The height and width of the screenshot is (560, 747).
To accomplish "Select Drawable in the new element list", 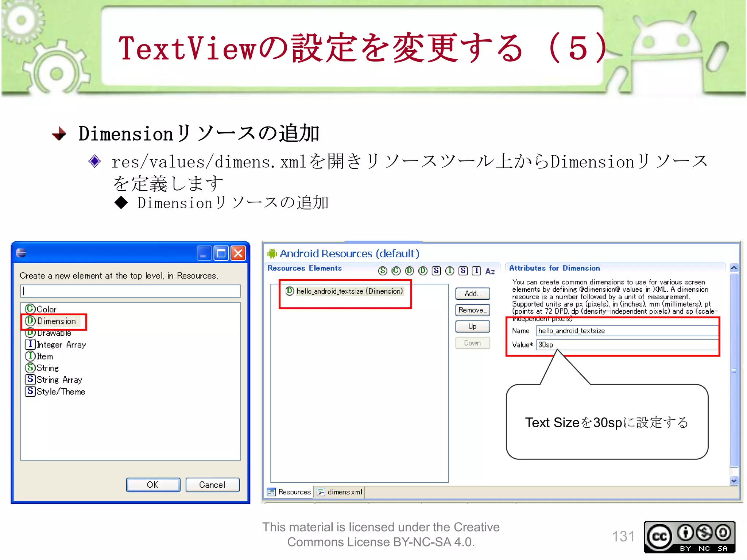I will click(48, 332).
